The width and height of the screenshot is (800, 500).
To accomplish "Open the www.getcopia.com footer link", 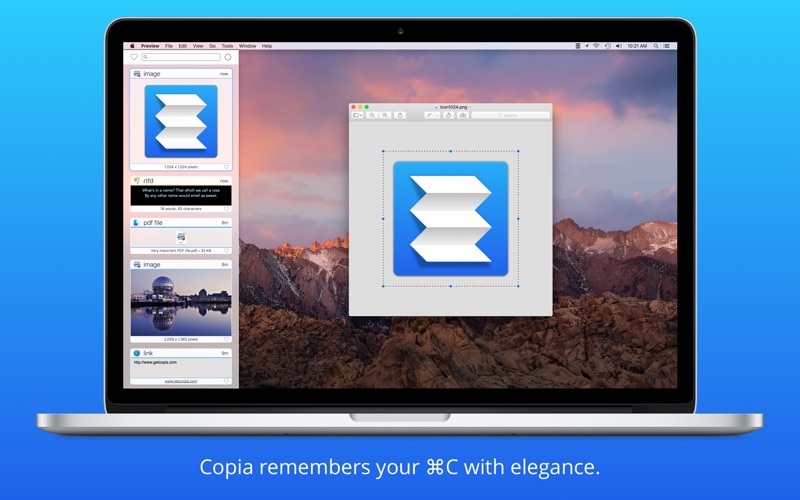I will pos(181,381).
